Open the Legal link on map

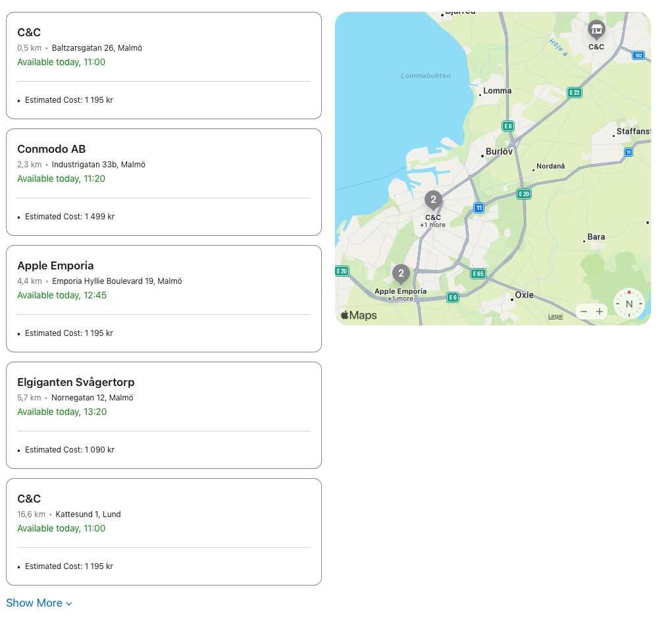coord(555,316)
